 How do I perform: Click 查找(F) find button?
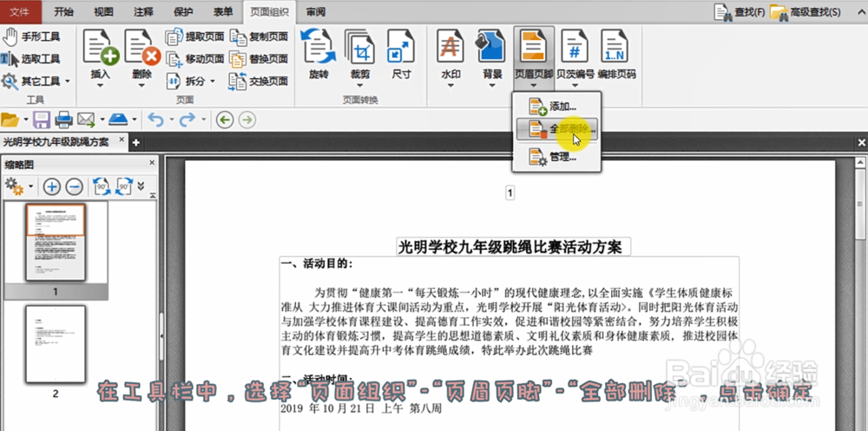coord(740,11)
